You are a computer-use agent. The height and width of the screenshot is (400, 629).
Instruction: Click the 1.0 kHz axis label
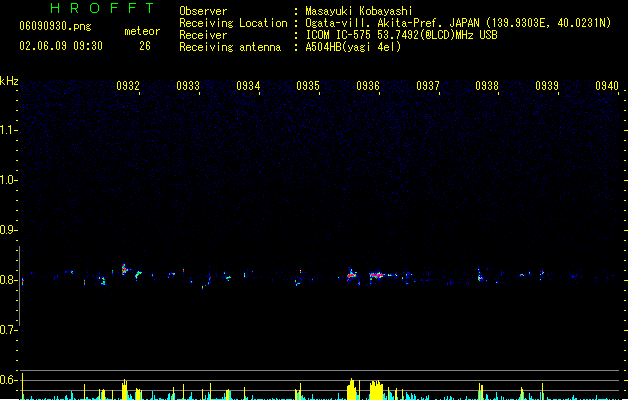point(8,180)
